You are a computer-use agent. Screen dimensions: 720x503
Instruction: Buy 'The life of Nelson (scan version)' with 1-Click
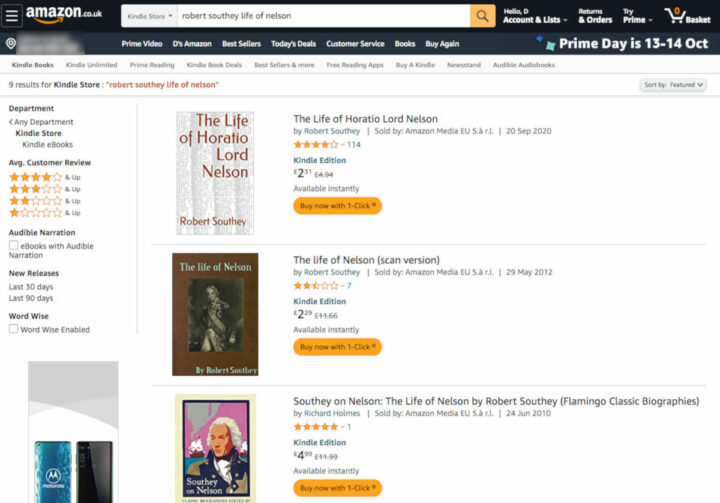[337, 347]
